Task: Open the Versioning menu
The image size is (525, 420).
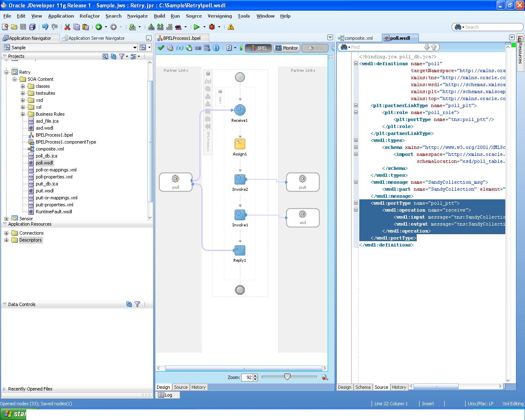Action: (219, 16)
